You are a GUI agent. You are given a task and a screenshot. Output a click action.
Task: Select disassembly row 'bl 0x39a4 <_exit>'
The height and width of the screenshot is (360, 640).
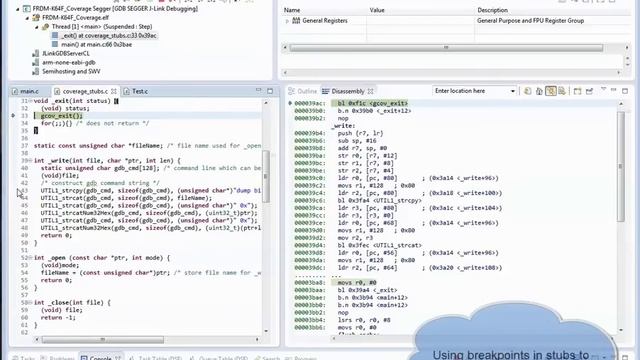pyautogui.click(x=367, y=290)
